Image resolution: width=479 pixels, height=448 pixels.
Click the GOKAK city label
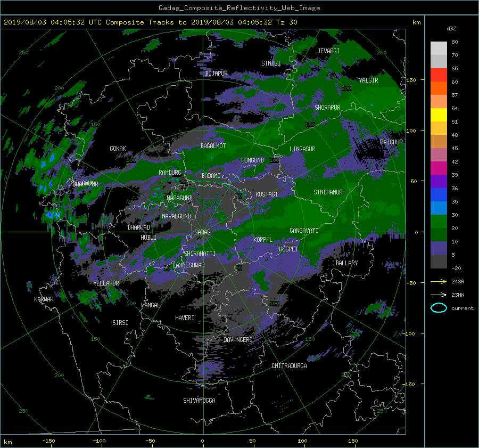[x=118, y=149]
